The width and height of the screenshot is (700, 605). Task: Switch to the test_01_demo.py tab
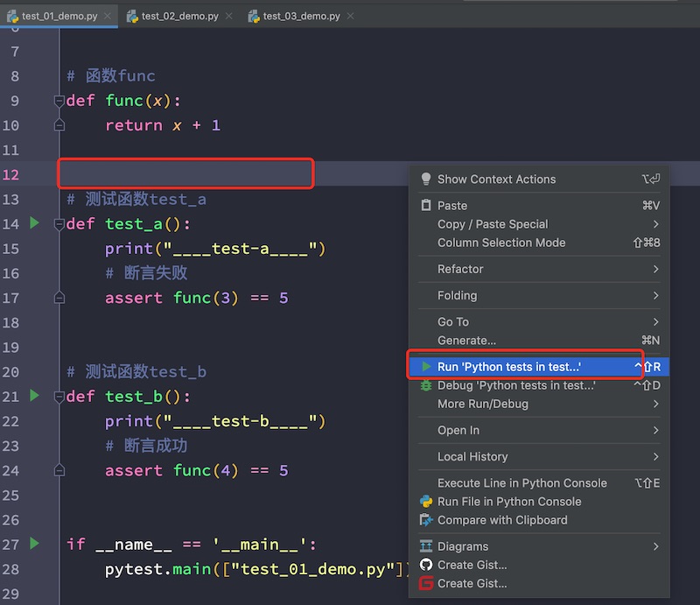(x=59, y=16)
